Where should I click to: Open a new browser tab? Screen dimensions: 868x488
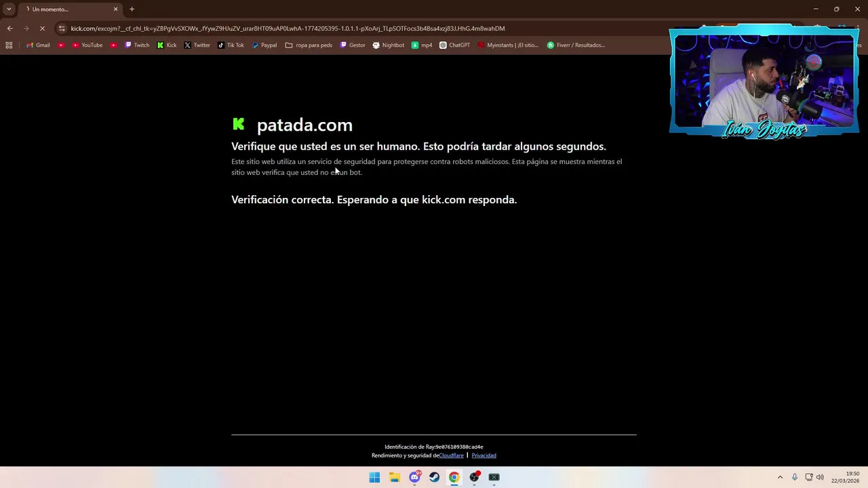132,9
